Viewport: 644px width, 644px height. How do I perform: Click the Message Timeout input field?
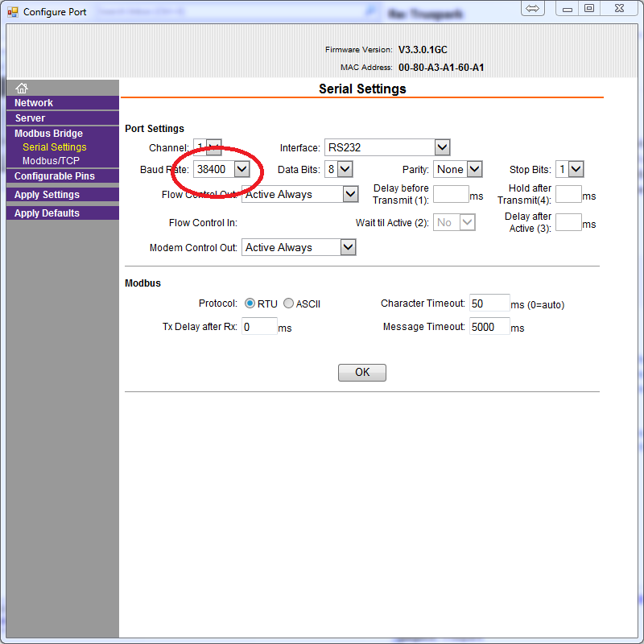click(489, 327)
